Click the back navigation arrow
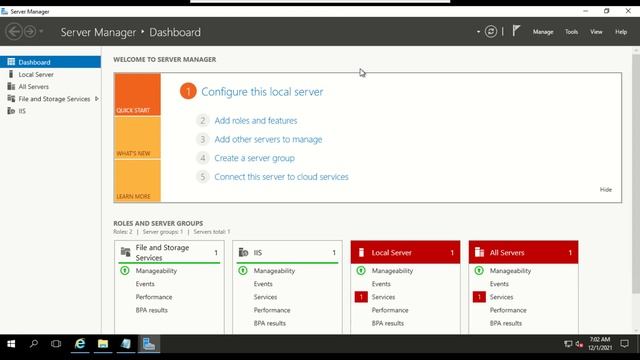640x360 pixels. coord(14,31)
